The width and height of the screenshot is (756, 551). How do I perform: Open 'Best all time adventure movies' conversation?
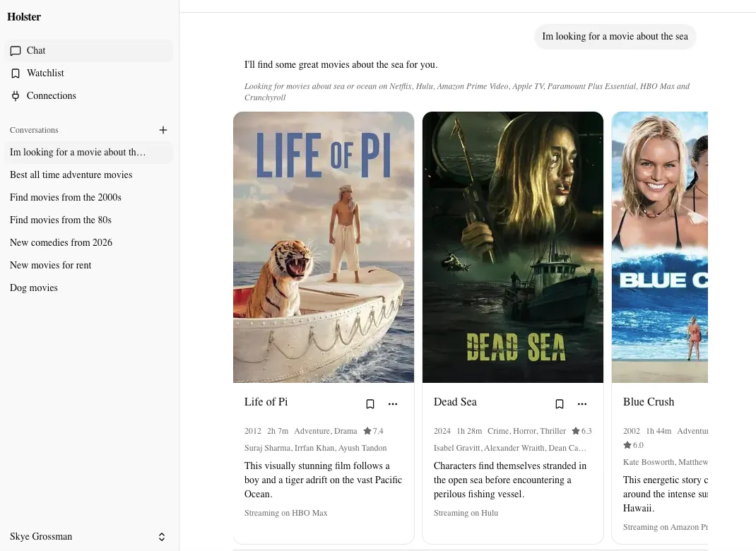(89, 175)
